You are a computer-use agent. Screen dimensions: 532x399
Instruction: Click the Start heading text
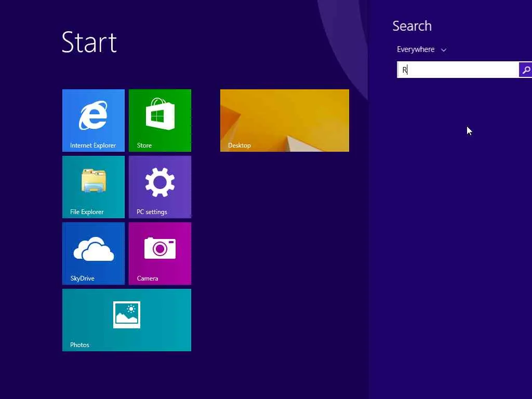pos(89,42)
